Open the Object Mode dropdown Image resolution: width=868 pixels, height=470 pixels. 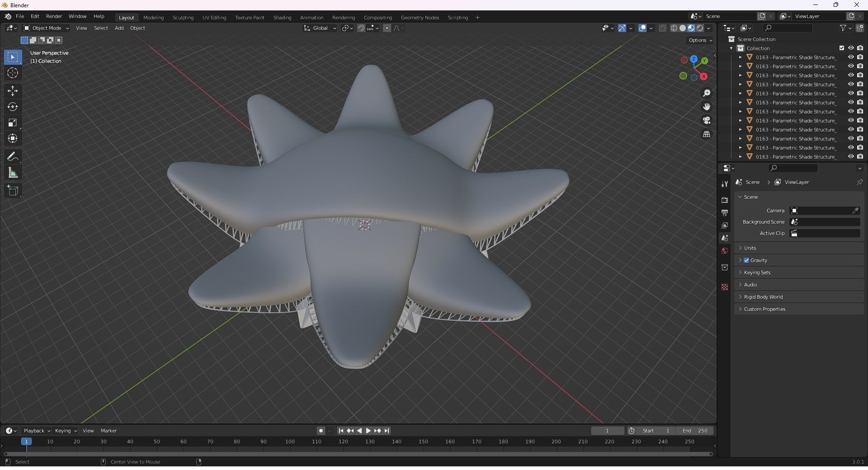click(46, 28)
